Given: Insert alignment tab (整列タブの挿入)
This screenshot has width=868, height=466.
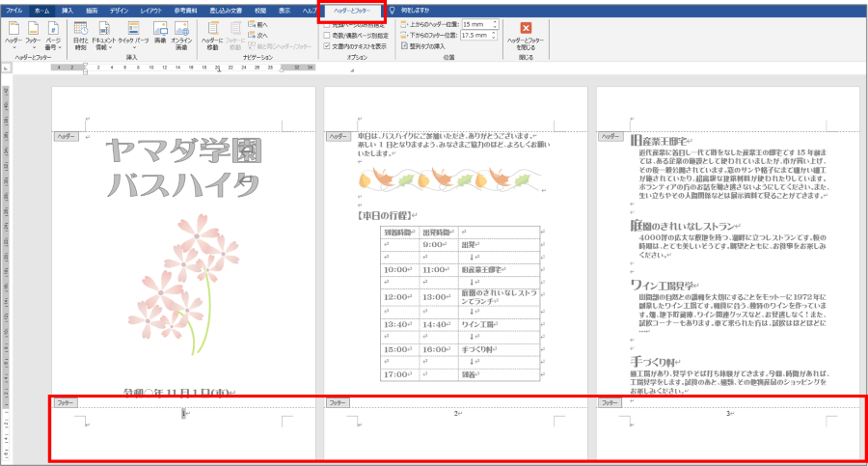Looking at the screenshot, I should (423, 46).
